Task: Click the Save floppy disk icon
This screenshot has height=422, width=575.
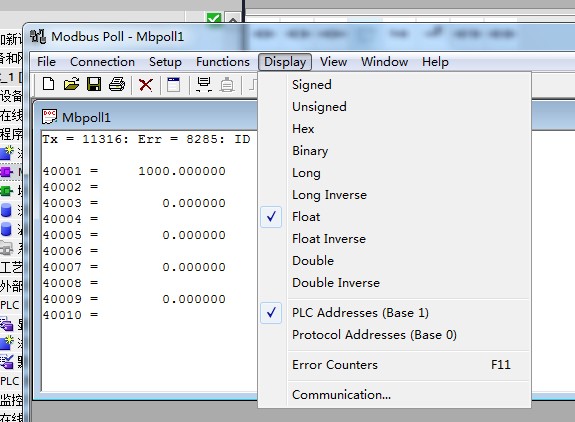Action: (x=94, y=84)
